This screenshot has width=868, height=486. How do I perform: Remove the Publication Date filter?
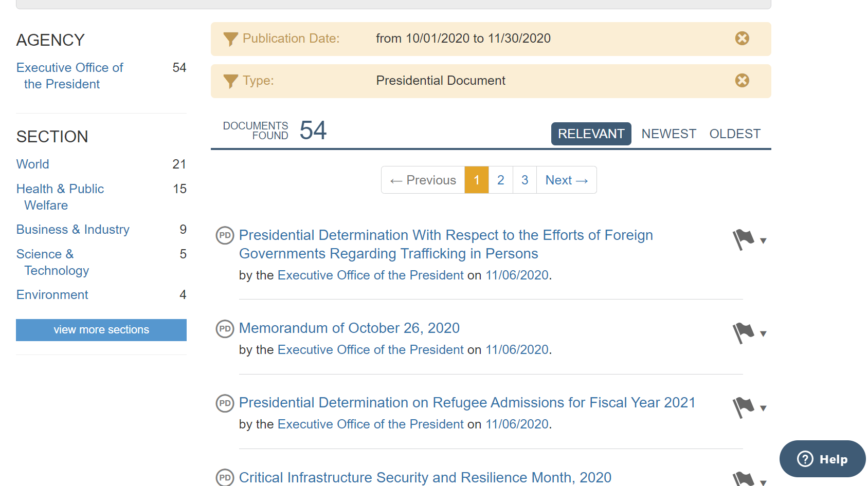click(x=742, y=39)
